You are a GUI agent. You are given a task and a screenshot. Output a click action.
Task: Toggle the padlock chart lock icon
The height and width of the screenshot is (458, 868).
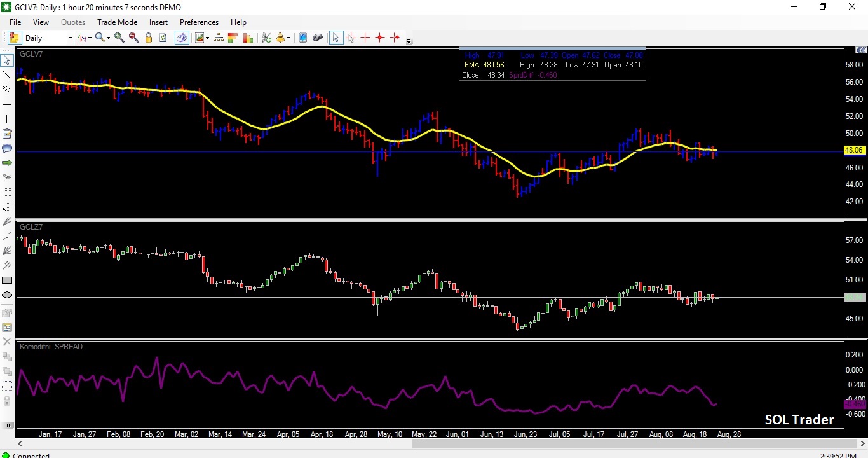(x=149, y=38)
